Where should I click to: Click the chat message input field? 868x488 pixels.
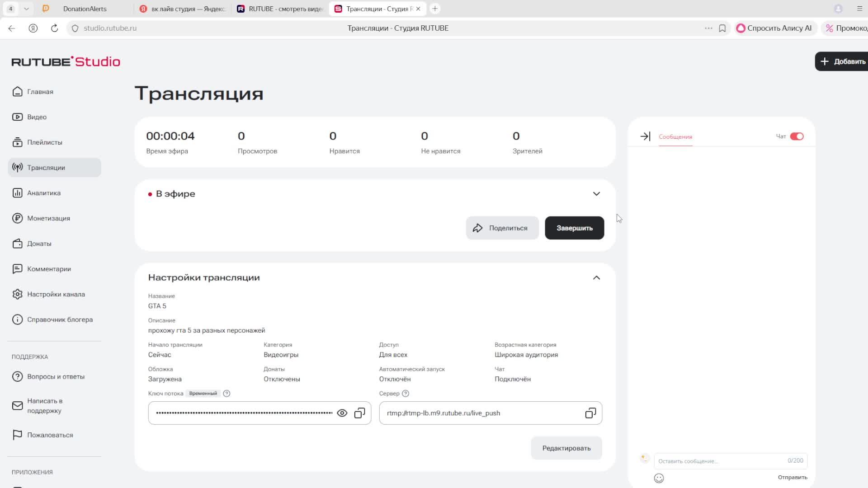pyautogui.click(x=721, y=461)
